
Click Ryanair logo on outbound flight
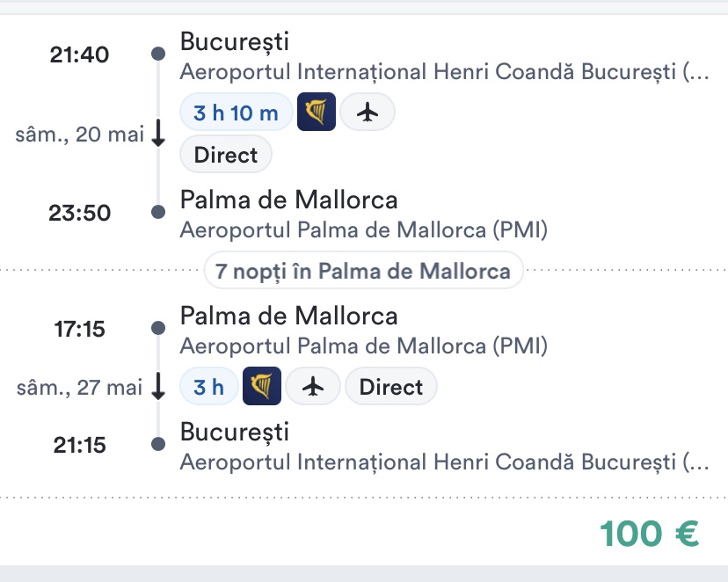pyautogui.click(x=317, y=113)
